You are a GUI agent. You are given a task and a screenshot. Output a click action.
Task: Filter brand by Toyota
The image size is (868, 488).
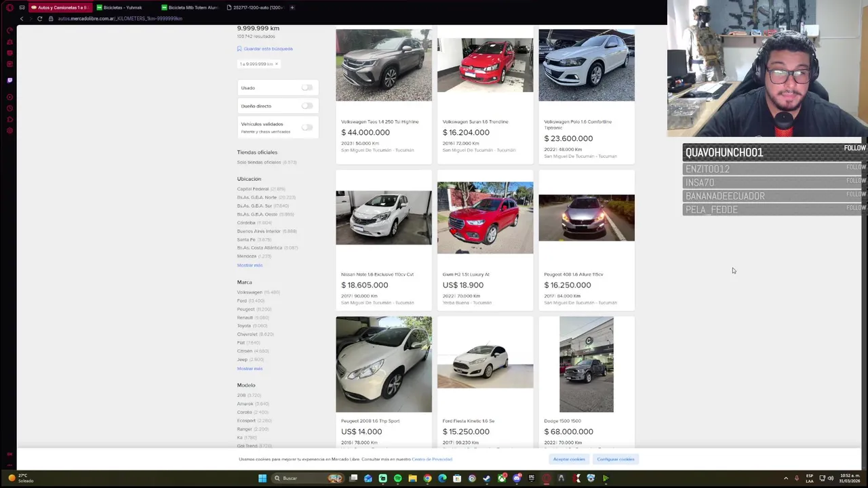pos(244,326)
